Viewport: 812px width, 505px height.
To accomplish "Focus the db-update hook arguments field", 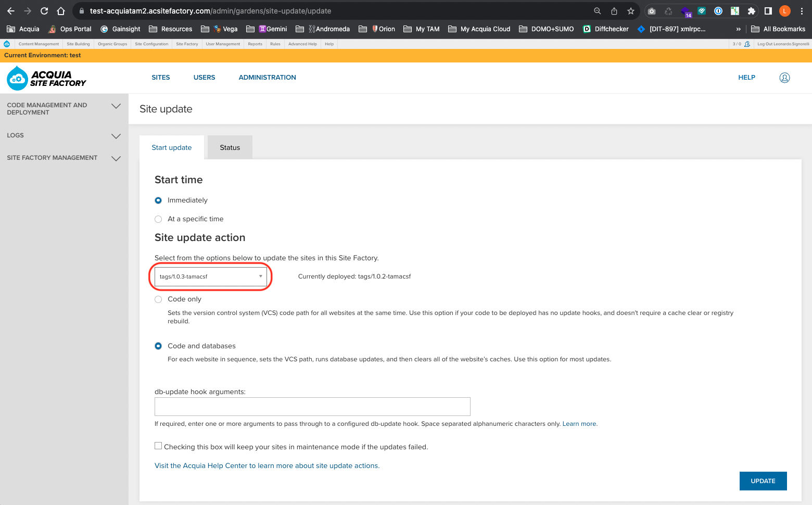I will pyautogui.click(x=312, y=407).
